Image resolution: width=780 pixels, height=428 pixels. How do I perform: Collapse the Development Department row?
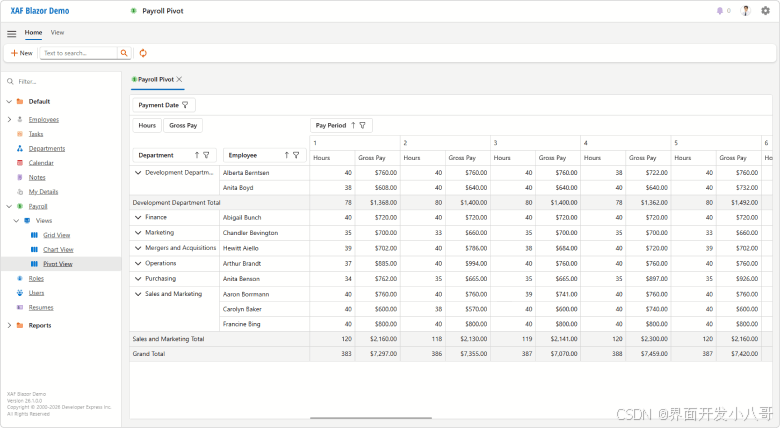tap(138, 173)
